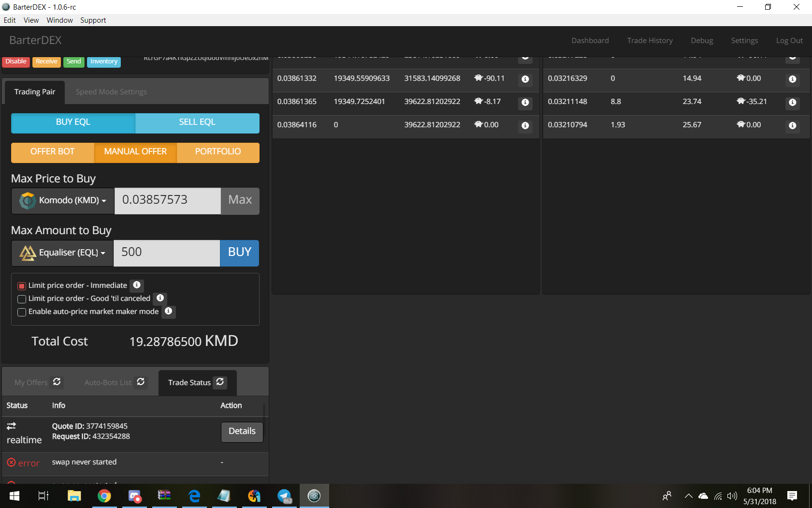This screenshot has height=508, width=812.
Task: Open Debug in the top navigation
Action: coord(702,41)
